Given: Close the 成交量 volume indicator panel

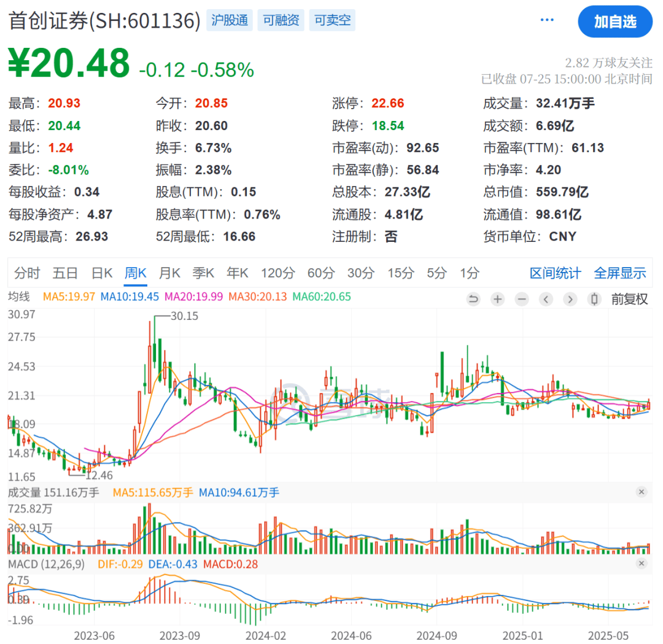Looking at the screenshot, I should 642,492.
